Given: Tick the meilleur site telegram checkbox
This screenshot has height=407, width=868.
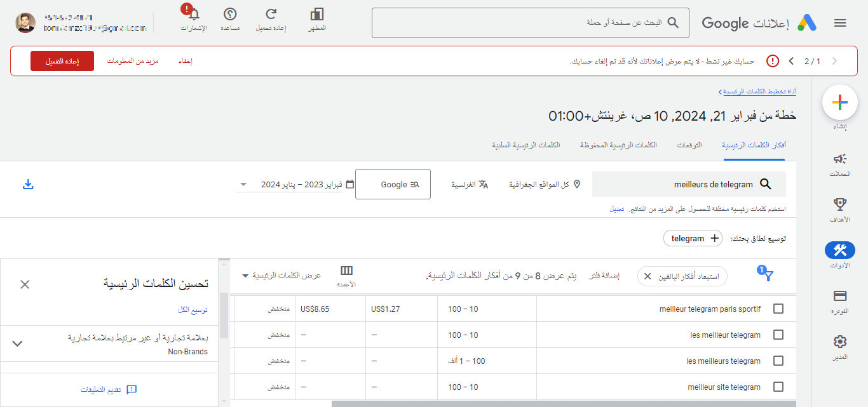Looking at the screenshot, I should (778, 387).
